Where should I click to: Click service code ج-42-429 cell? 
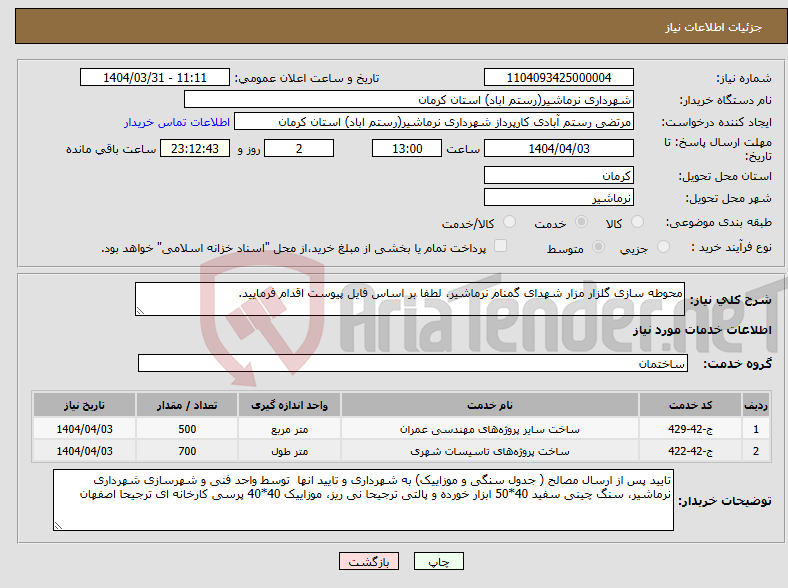[691, 429]
